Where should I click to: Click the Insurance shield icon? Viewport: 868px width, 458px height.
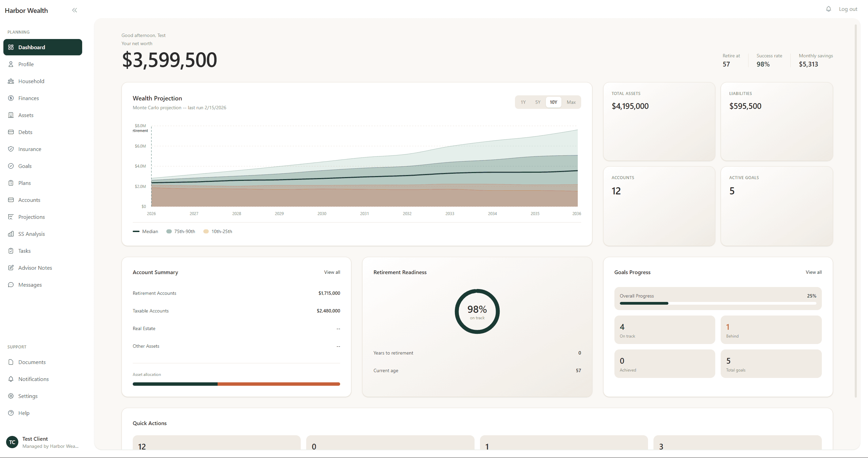[11, 149]
